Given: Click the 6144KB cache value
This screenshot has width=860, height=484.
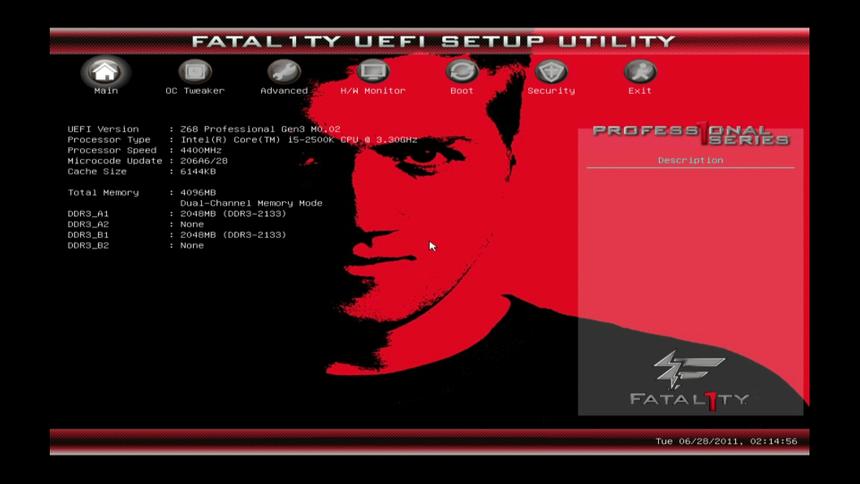Looking at the screenshot, I should click(x=198, y=171).
